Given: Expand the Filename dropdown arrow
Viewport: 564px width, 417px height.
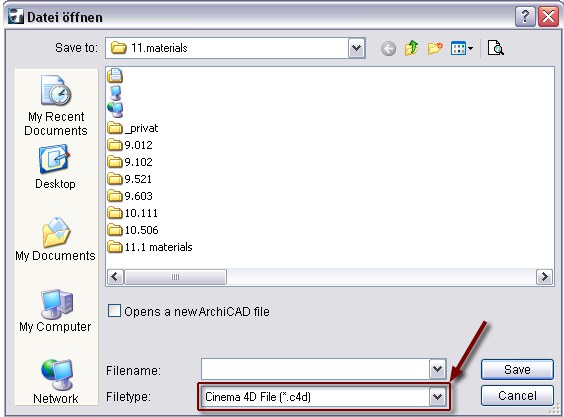Looking at the screenshot, I should tap(437, 369).
